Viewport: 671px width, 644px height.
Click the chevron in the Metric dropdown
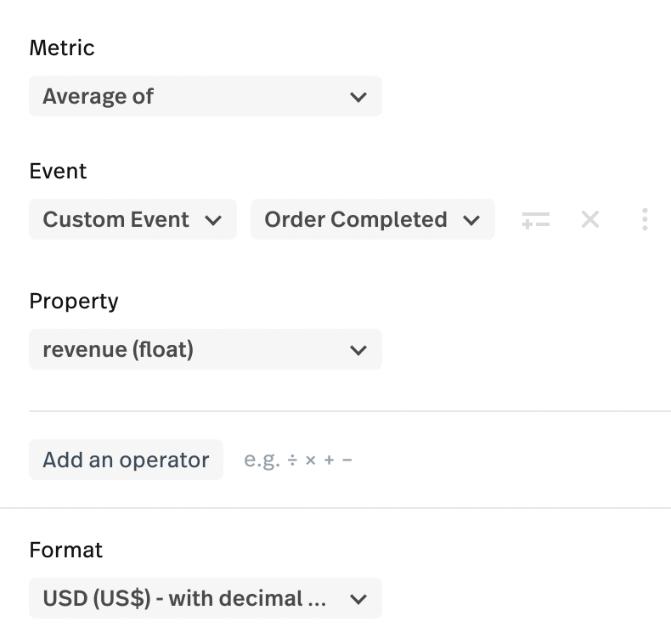point(358,97)
